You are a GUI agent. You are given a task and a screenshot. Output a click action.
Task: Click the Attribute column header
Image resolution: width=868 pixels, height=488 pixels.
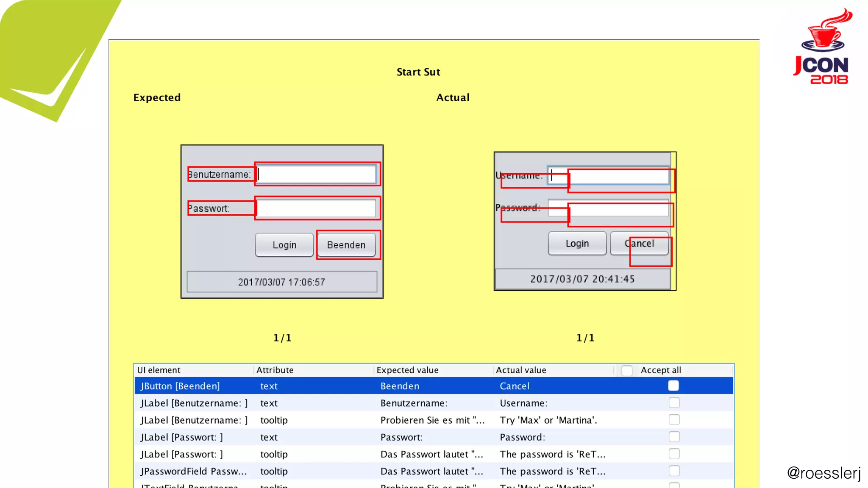pos(275,370)
